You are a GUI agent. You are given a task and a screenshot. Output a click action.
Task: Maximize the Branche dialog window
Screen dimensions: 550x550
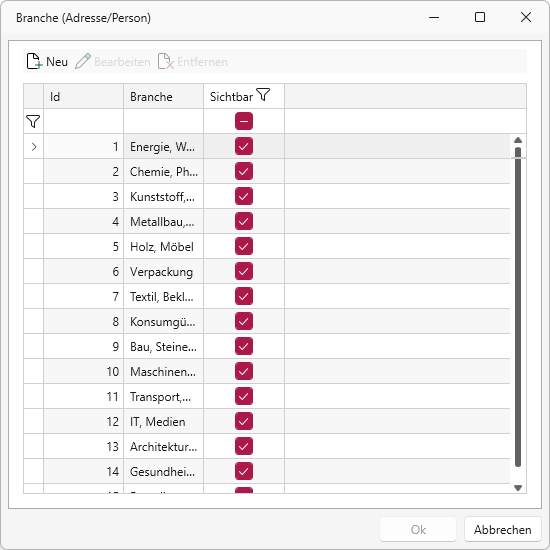[480, 17]
